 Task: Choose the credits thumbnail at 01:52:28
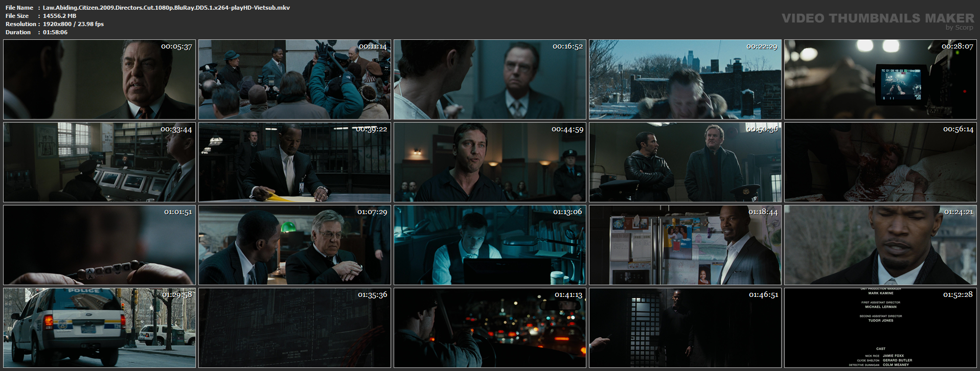(880, 328)
